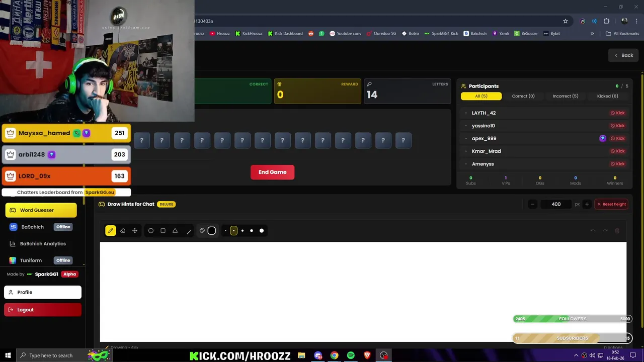Increase canvas height with plus button
This screenshot has width=644, height=362.
pos(587,204)
